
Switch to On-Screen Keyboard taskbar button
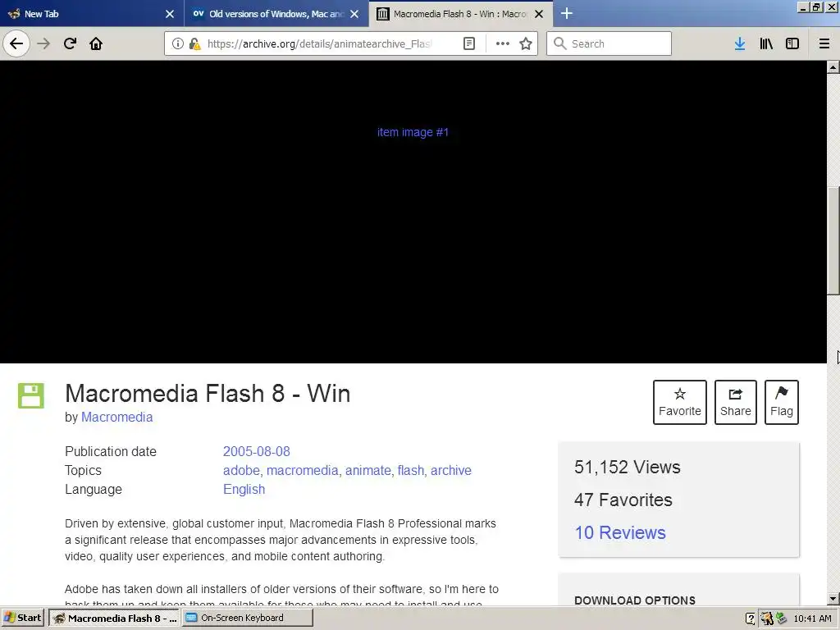pos(247,618)
